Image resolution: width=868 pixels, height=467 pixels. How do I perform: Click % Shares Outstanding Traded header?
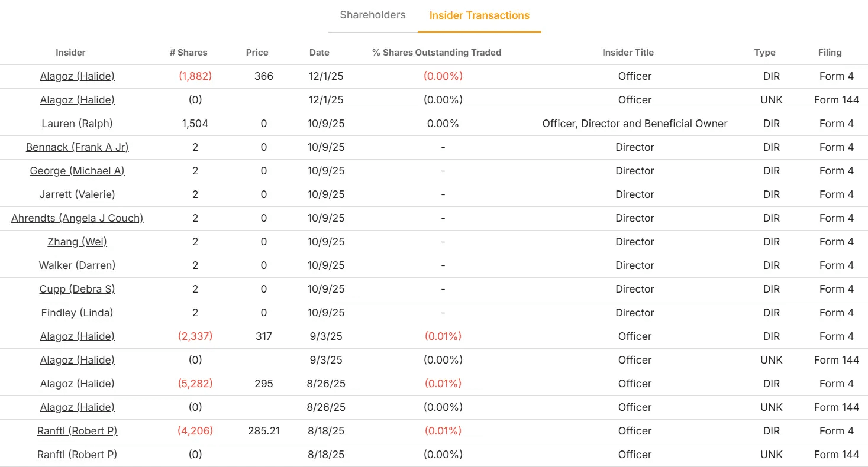pyautogui.click(x=437, y=53)
